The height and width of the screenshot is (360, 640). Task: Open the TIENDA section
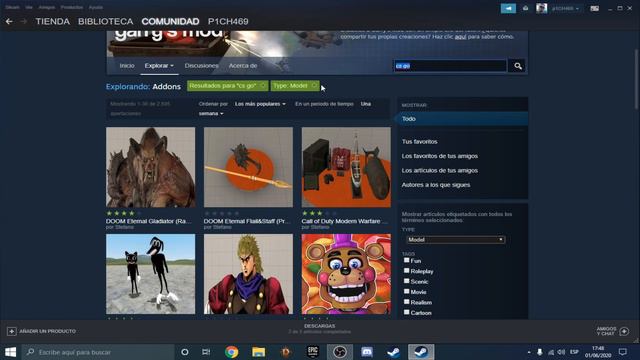pos(52,21)
